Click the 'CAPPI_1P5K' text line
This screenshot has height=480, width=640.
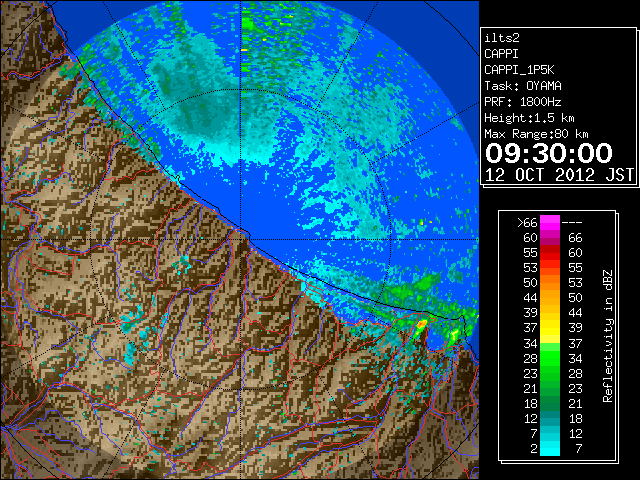click(519, 70)
